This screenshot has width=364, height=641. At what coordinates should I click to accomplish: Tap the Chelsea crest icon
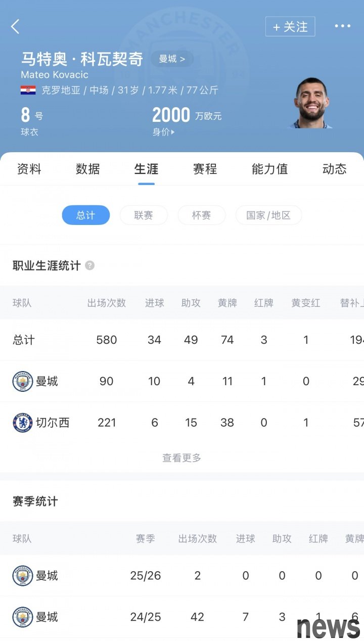pos(23,423)
